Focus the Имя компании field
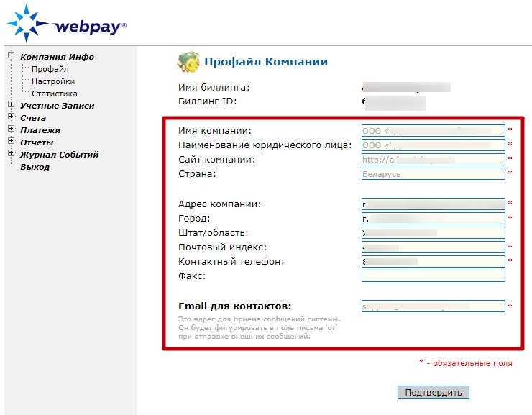Viewport: 532px width, 415px height. point(434,131)
